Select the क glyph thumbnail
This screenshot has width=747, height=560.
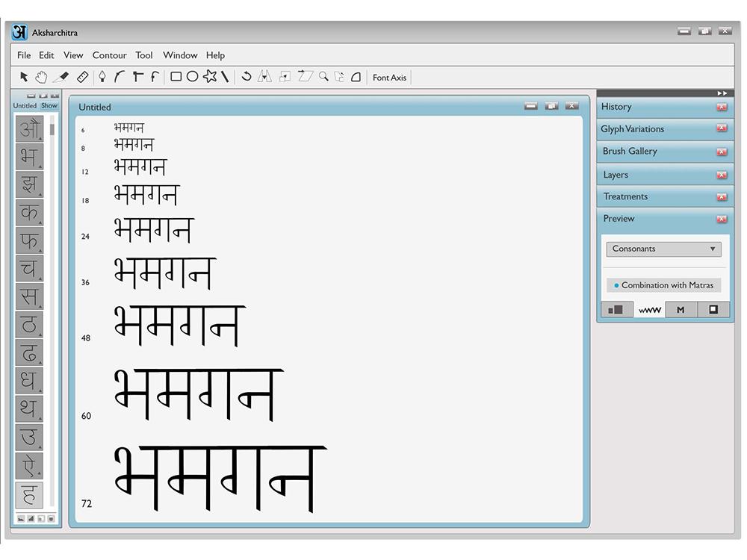pyautogui.click(x=29, y=213)
